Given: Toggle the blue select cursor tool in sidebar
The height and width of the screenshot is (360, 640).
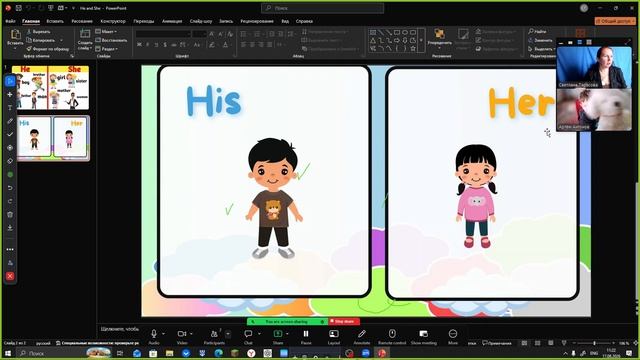Looking at the screenshot, I should (x=10, y=81).
